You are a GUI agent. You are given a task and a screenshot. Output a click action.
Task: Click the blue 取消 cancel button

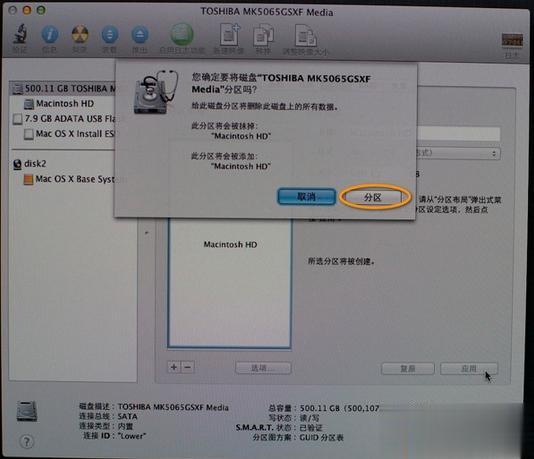point(307,196)
